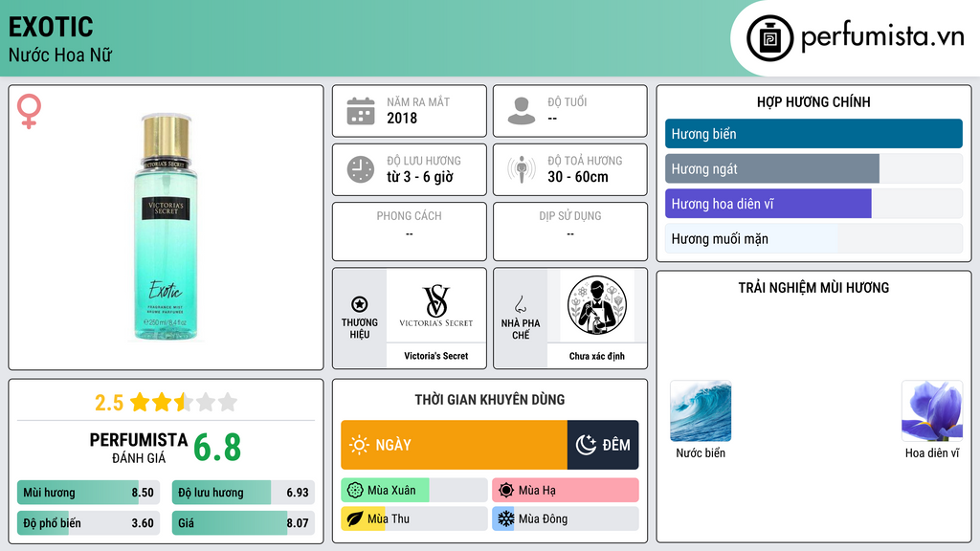Screen dimensions: 980x551
Task: Click the Thời gian khuyên dùng heading
Action: pyautogui.click(x=490, y=399)
